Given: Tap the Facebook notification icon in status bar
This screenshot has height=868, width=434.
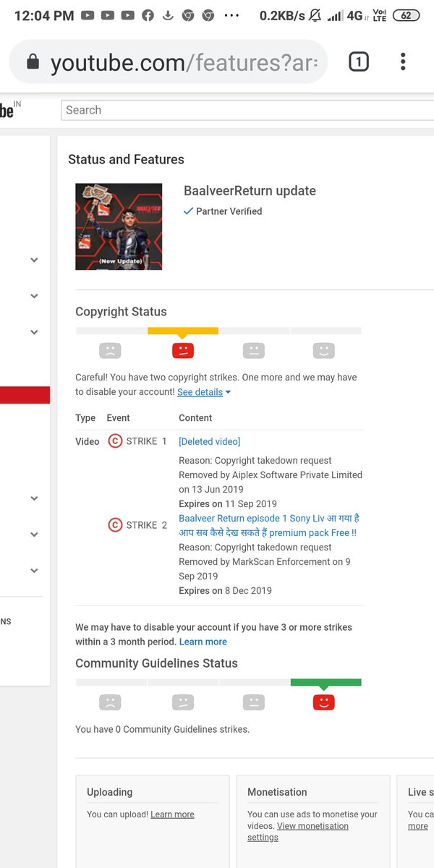Looking at the screenshot, I should click(x=148, y=15).
